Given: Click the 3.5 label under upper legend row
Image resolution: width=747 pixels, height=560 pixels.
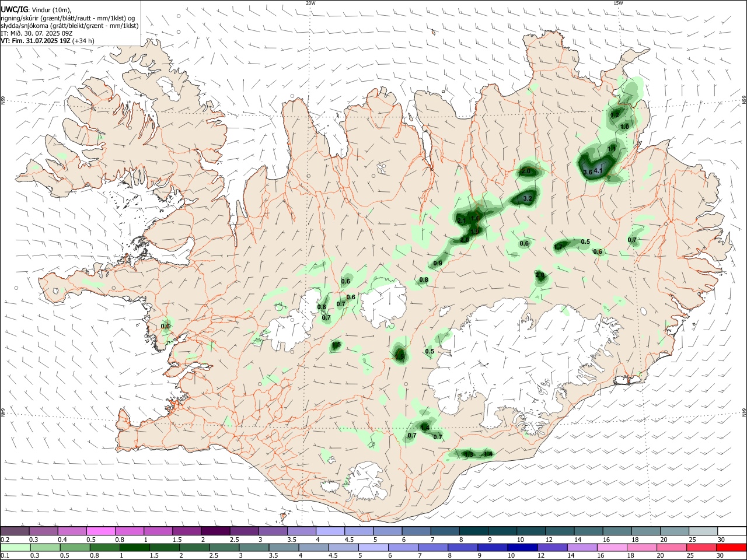Looking at the screenshot, I should [292, 540].
